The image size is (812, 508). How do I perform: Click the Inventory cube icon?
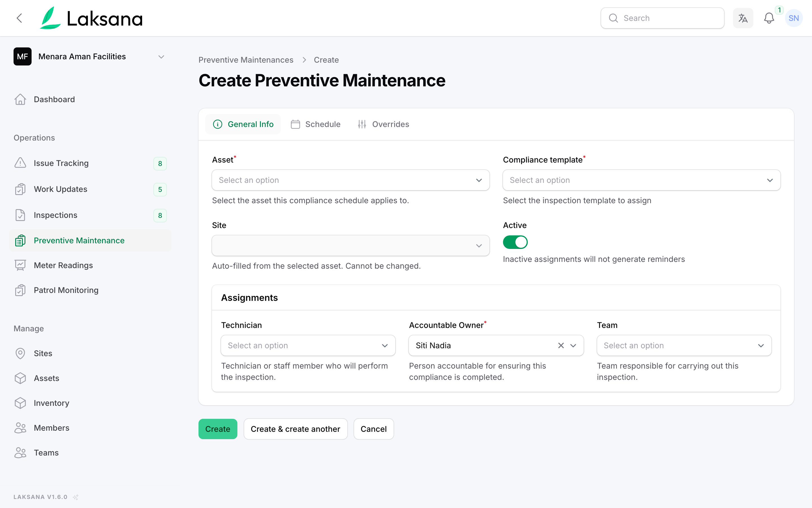(x=20, y=403)
